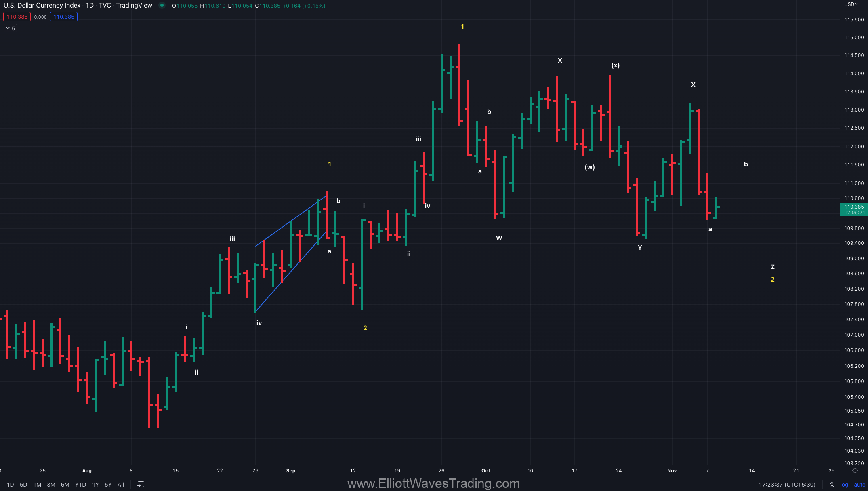Screen dimensions: 868x491
Task: Click the low value L110.054
Action: [x=240, y=6]
